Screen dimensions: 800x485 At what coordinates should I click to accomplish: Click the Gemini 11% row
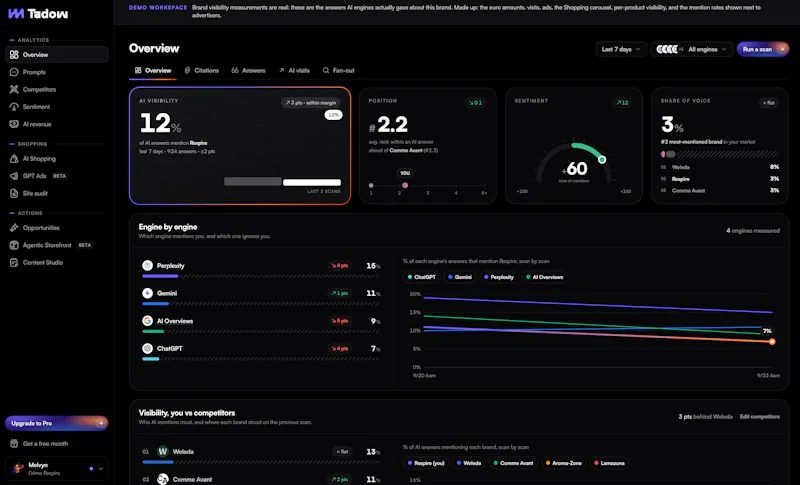tap(261, 296)
